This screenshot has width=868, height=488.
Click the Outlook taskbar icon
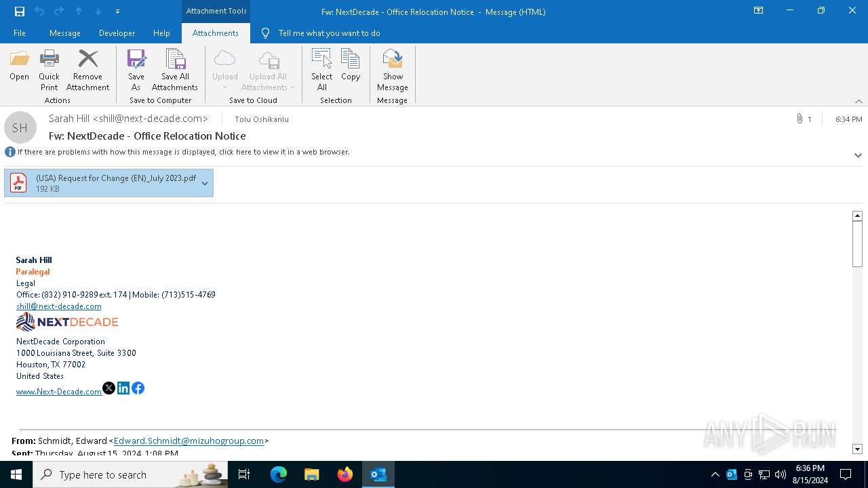pos(378,474)
